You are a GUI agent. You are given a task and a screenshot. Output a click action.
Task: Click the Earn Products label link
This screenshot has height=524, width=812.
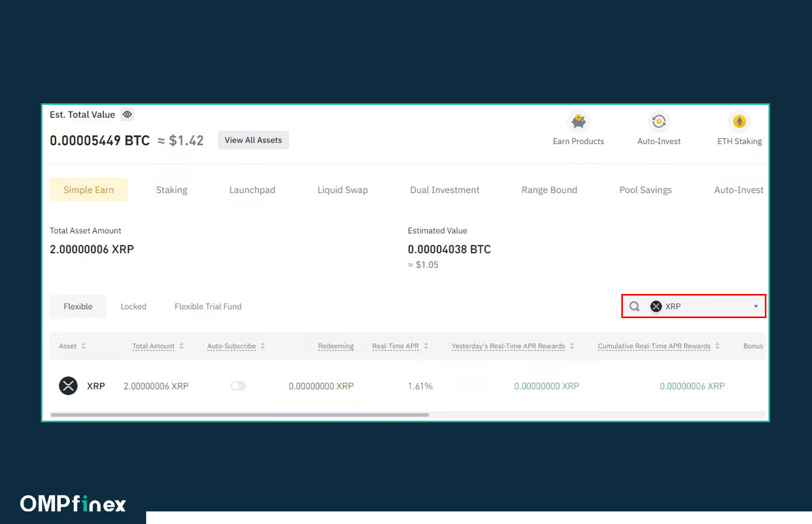tap(578, 141)
